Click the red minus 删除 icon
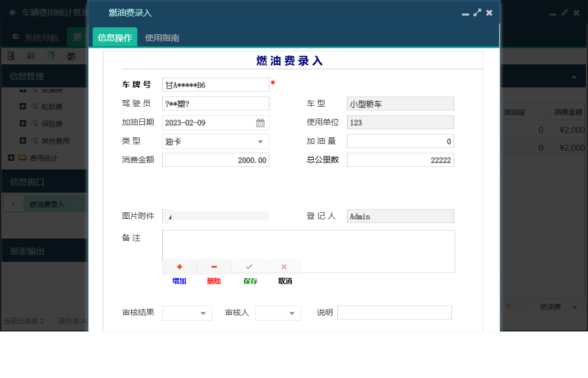The height and width of the screenshot is (378, 588). tap(214, 266)
